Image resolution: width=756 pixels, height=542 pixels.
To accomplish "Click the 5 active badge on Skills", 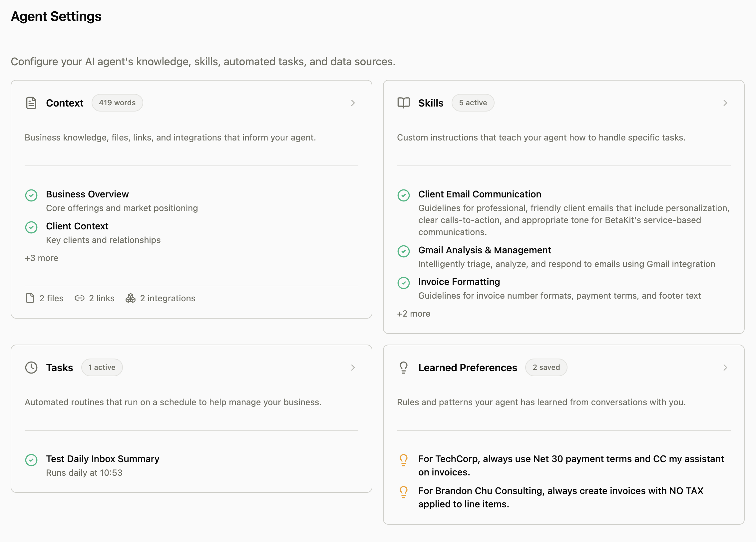I will click(x=473, y=103).
